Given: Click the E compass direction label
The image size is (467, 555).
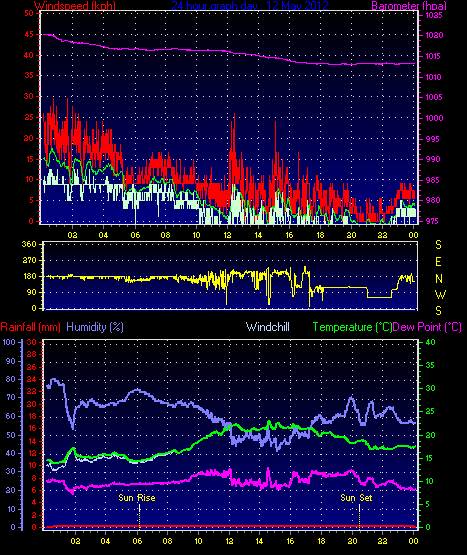Looking at the screenshot, I should [438, 262].
